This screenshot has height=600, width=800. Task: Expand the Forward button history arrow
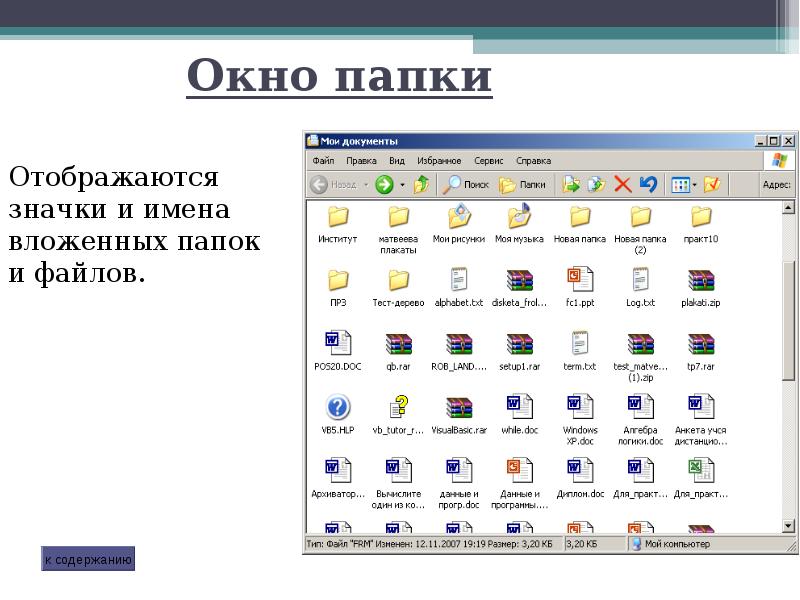pyautogui.click(x=402, y=185)
